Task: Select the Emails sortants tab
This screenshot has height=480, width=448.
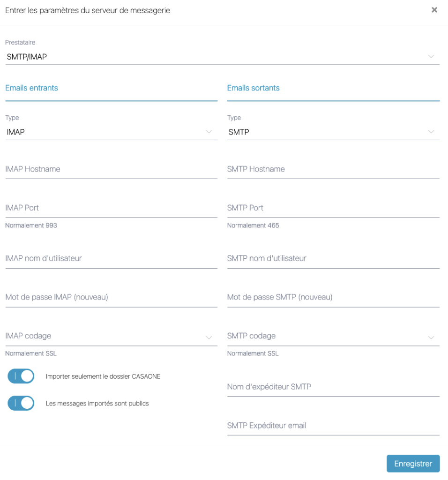Action: (254, 88)
